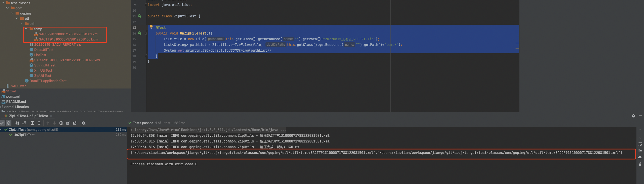This screenshot has height=184, width=644.
Task: Select UnZipFileTest in test results tree
Action: (24, 135)
